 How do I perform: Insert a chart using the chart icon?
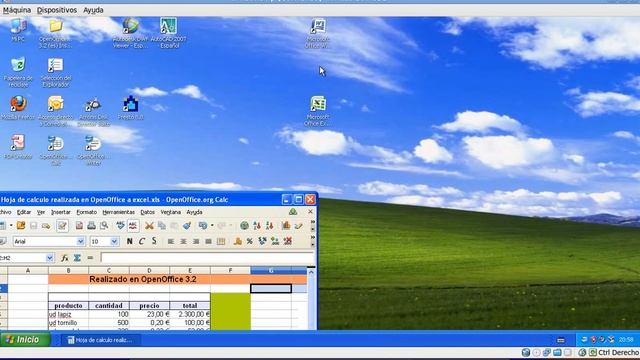pyautogui.click(x=286, y=225)
